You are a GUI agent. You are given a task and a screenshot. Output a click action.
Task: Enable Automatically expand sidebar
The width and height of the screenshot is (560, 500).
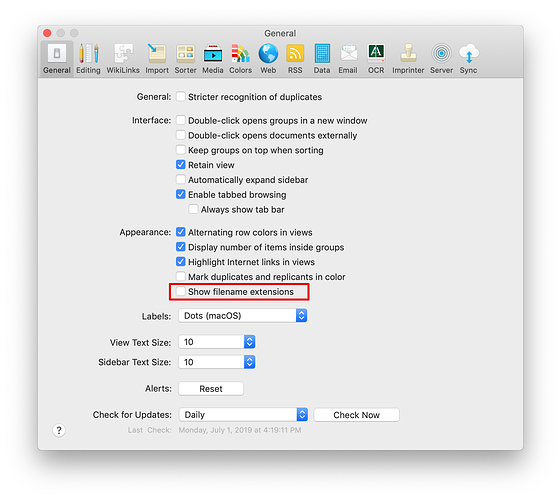coord(181,179)
